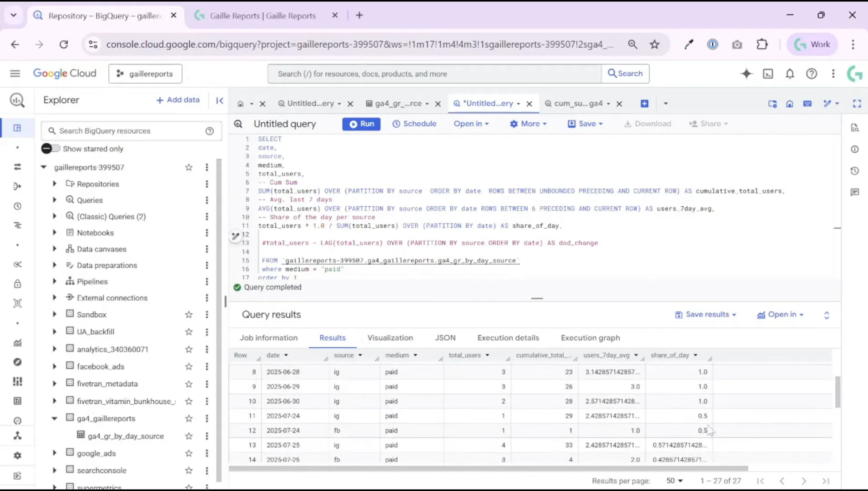Image resolution: width=868 pixels, height=491 pixels.
Task: Toggle the Show starred only switch
Action: [50, 148]
